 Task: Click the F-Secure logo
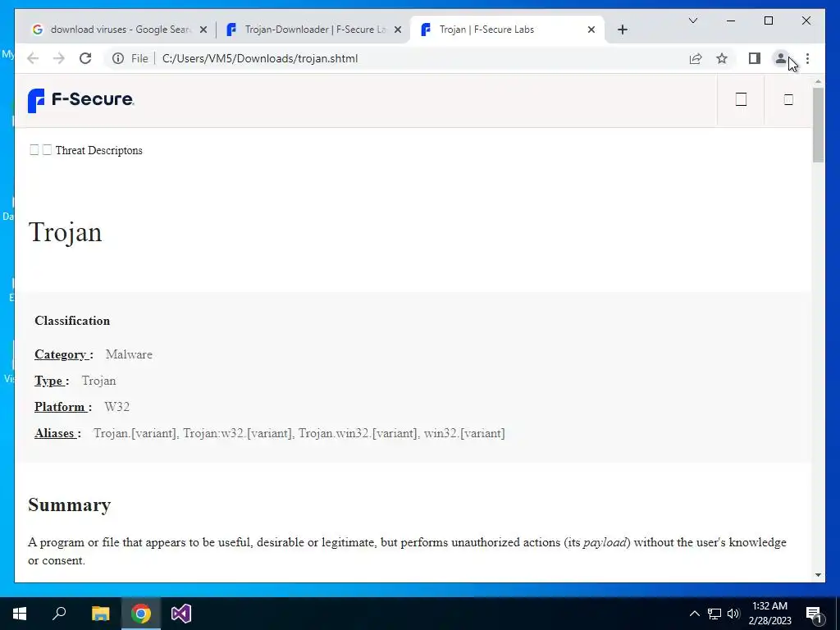pos(81,100)
